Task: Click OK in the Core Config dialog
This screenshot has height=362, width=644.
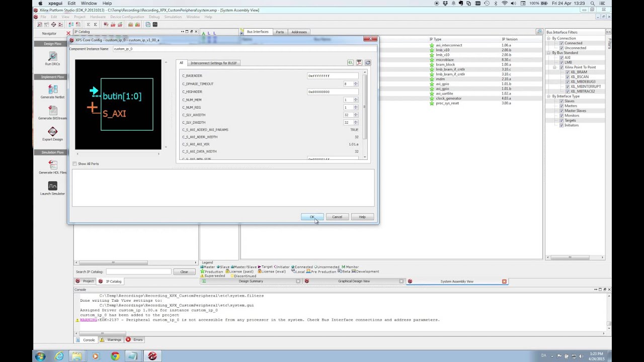Action: [x=312, y=217]
